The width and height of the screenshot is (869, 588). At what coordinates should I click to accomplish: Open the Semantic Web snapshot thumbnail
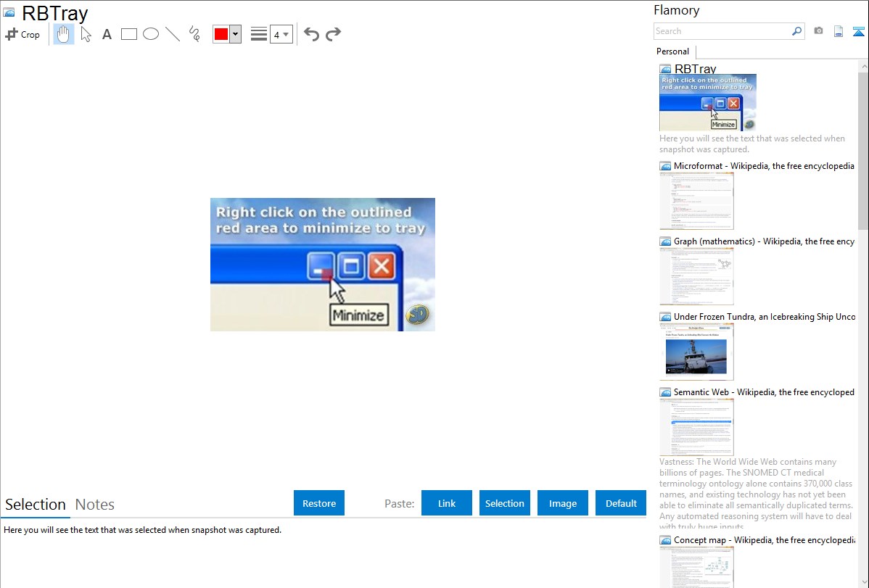pos(696,427)
